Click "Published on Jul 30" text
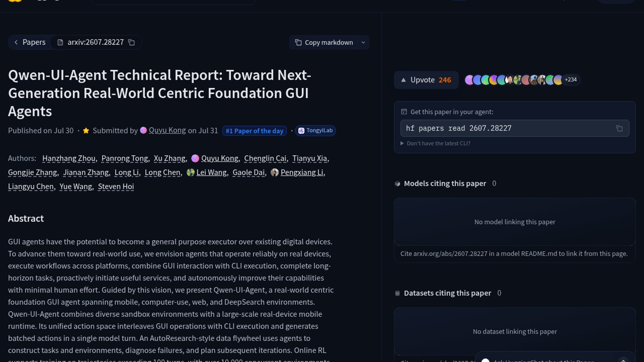 pyautogui.click(x=41, y=130)
